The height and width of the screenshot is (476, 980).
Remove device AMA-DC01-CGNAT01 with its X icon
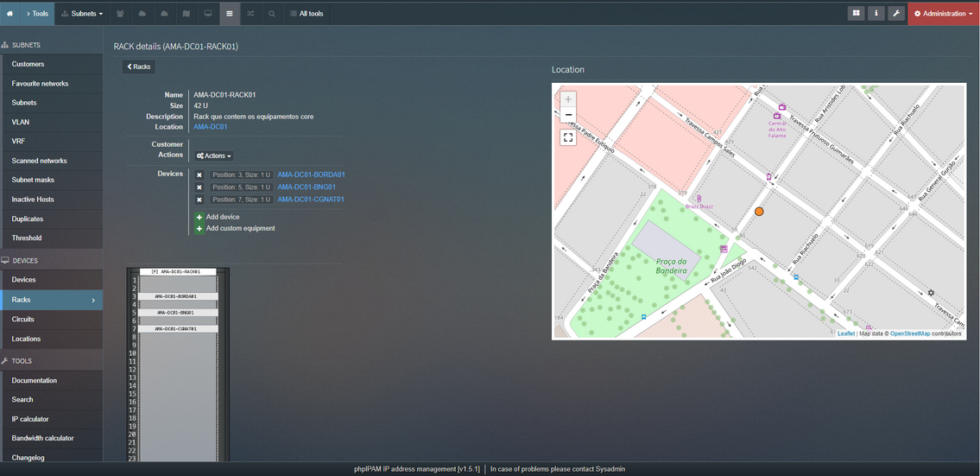pos(199,200)
